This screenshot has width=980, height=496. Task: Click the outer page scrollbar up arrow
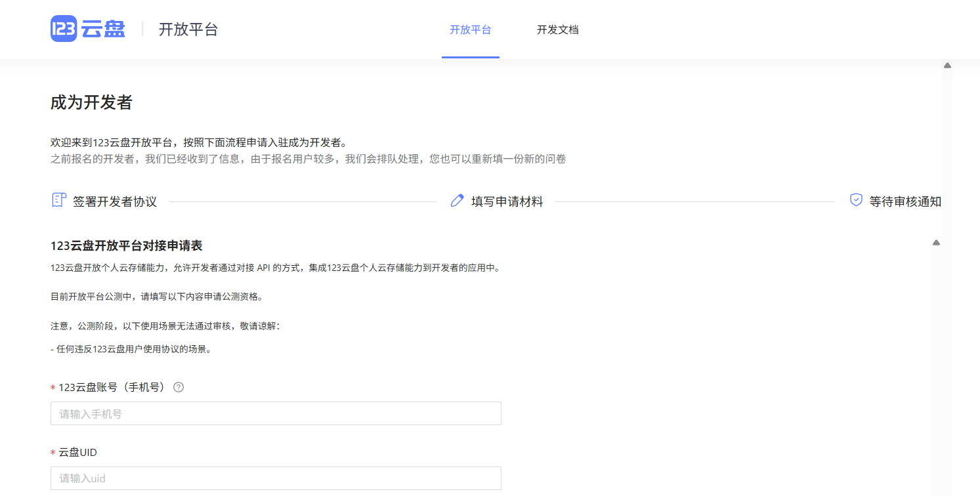coord(947,66)
